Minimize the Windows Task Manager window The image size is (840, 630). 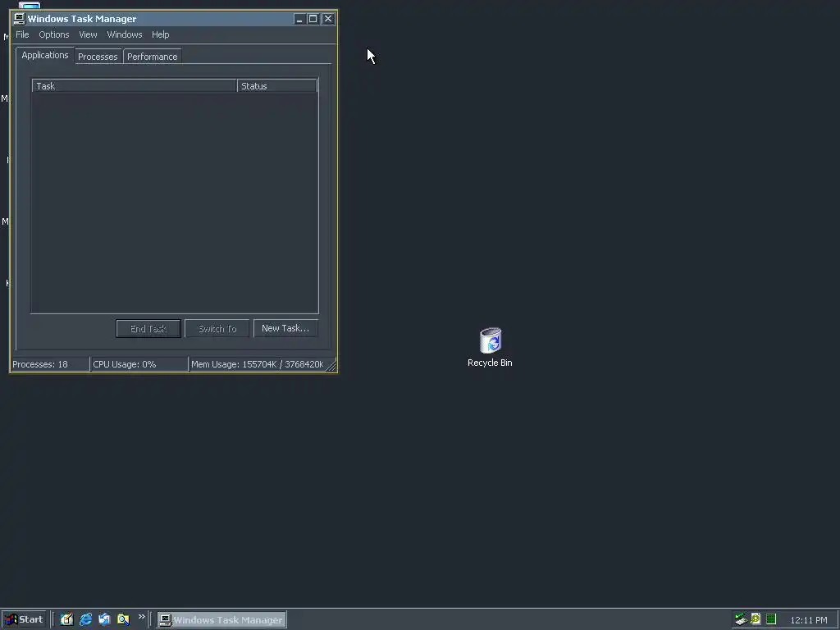tap(299, 19)
